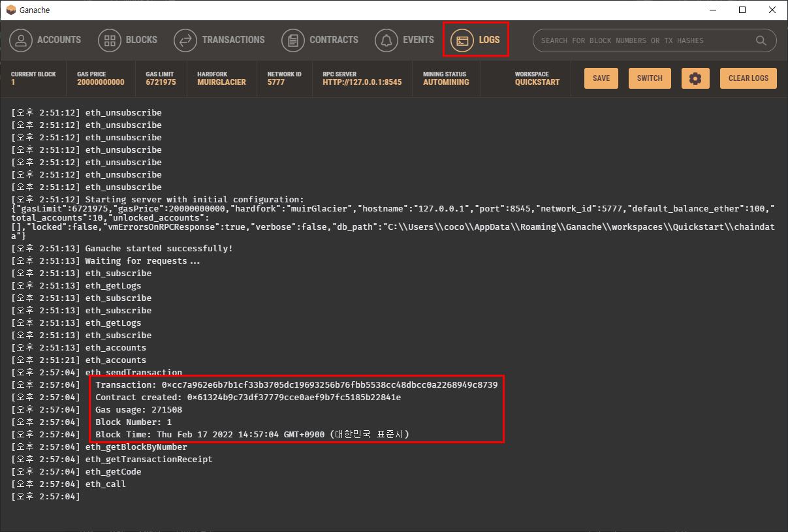The height and width of the screenshot is (532, 788).
Task: Click the eth_call log entry
Action: click(x=106, y=484)
